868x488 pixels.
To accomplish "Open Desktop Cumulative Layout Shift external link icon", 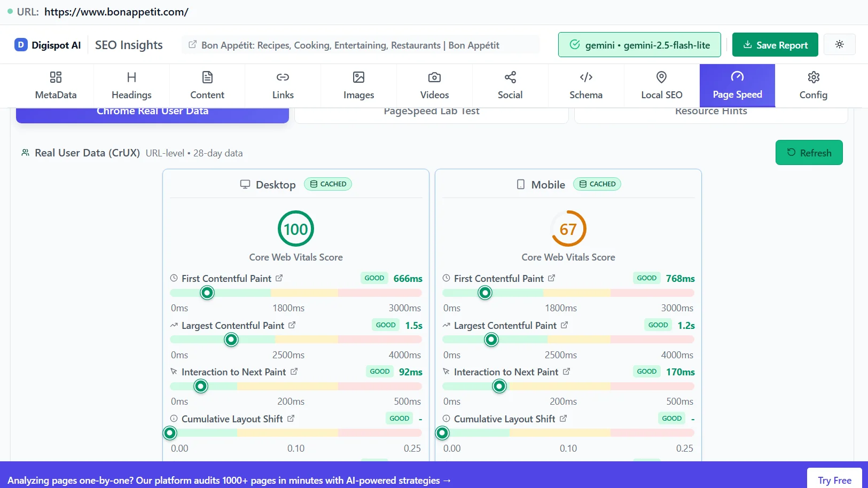I will pyautogui.click(x=291, y=419).
